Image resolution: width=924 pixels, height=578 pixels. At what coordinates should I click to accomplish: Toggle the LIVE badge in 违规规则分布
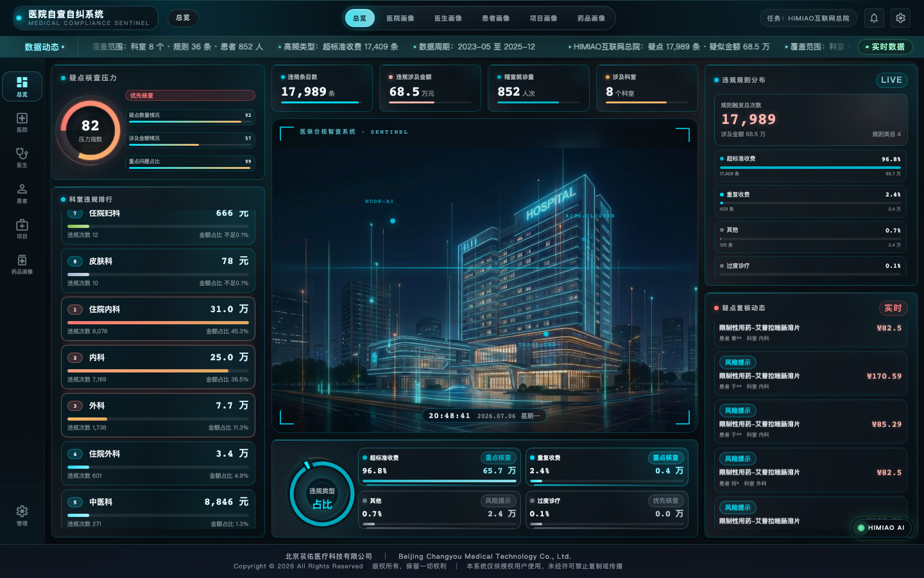click(891, 80)
